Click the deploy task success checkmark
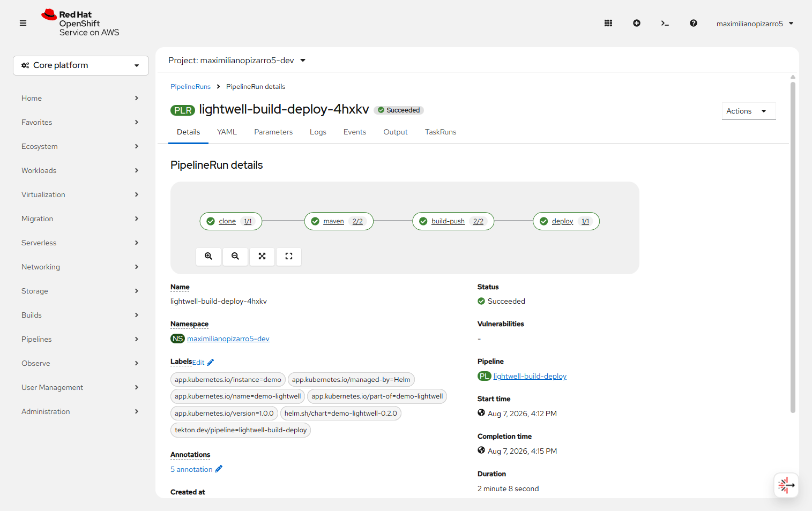The height and width of the screenshot is (511, 812). click(544, 221)
